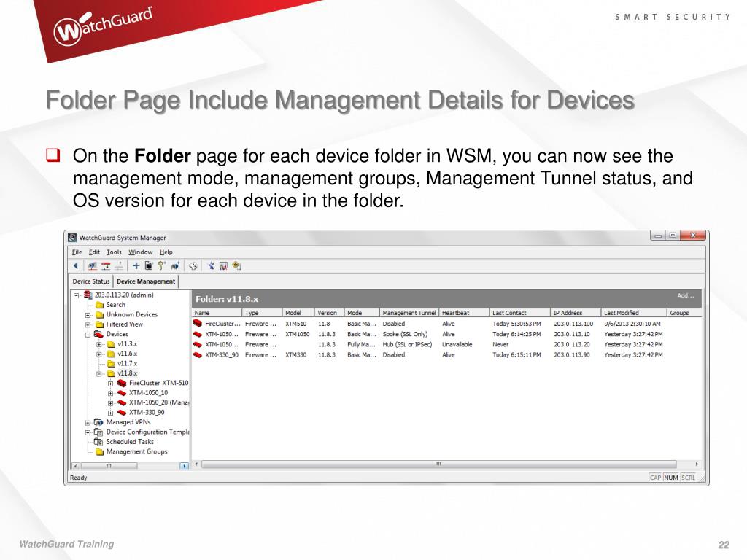This screenshot has width=747, height=560.
Task: Click the Connect to Server red toolbar icon
Action: 106,265
